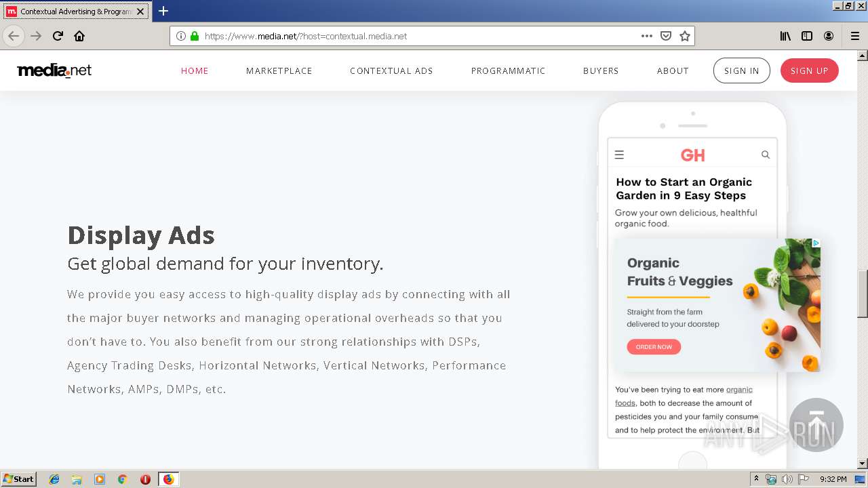
Task: Click the hamburger menu in phone mockup
Action: [619, 155]
